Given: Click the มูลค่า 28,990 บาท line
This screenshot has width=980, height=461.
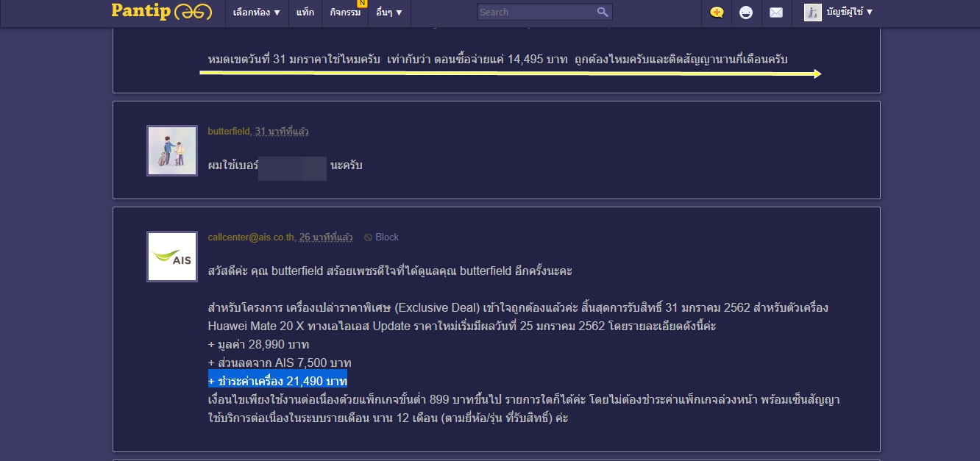Looking at the screenshot, I should tap(259, 344).
